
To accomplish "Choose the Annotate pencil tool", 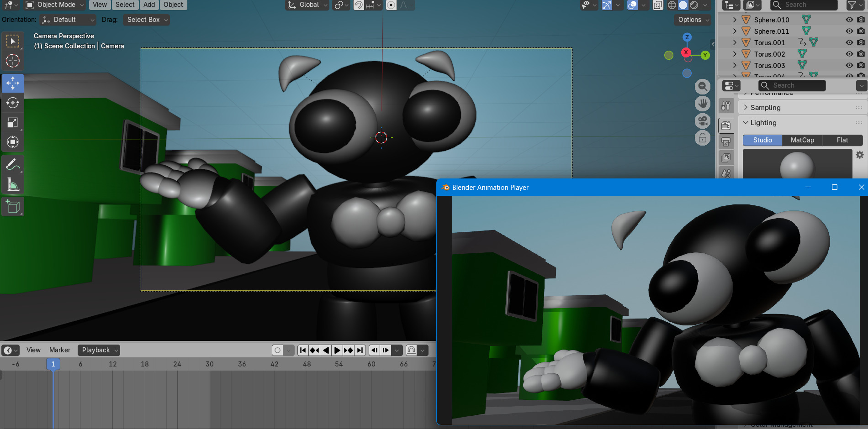I will click(x=12, y=165).
